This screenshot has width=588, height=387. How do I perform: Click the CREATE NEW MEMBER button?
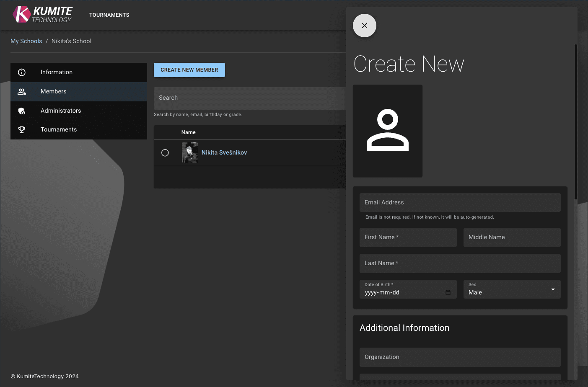point(189,70)
